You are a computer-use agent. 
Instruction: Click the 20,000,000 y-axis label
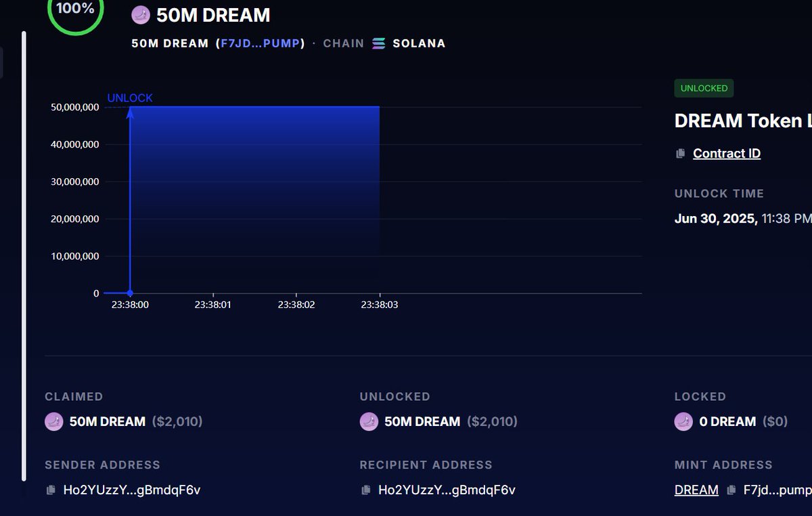pyautogui.click(x=75, y=219)
